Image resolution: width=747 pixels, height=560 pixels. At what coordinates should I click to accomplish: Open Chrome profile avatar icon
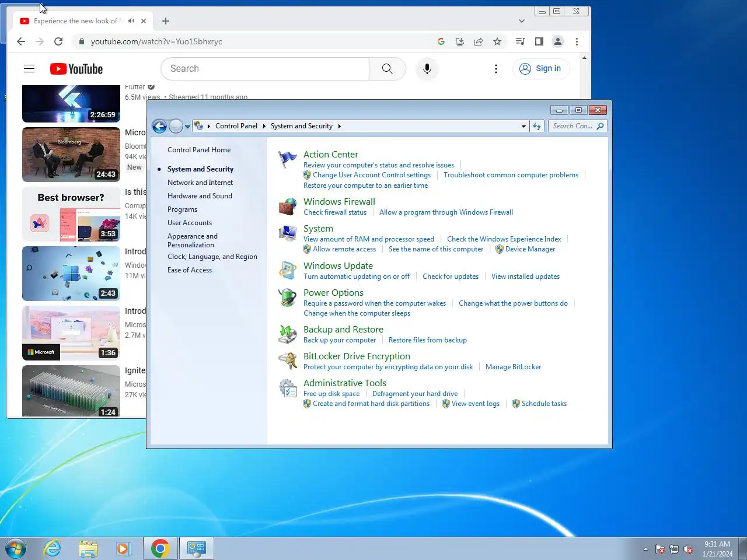[558, 41]
